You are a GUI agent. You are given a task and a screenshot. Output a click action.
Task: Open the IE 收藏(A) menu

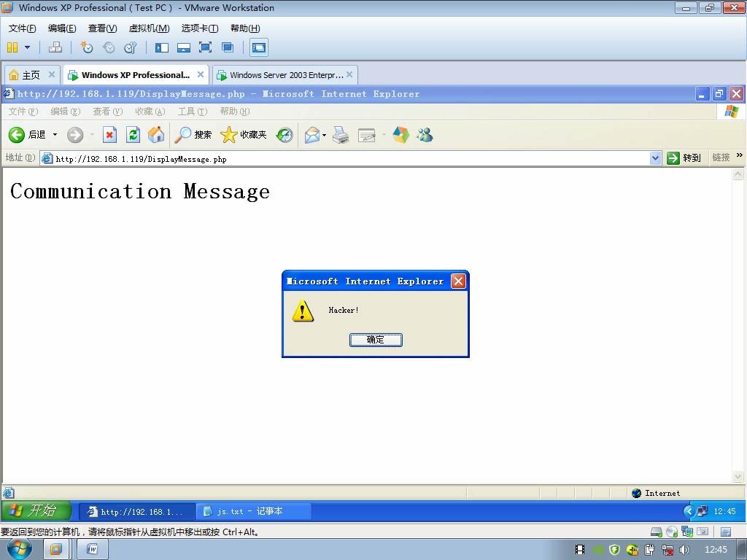[150, 111]
